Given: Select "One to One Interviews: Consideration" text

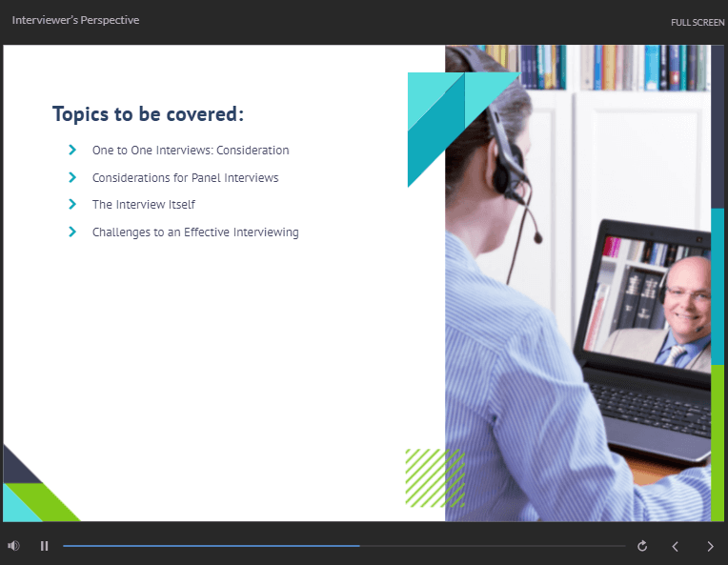Looking at the screenshot, I should [x=190, y=151].
